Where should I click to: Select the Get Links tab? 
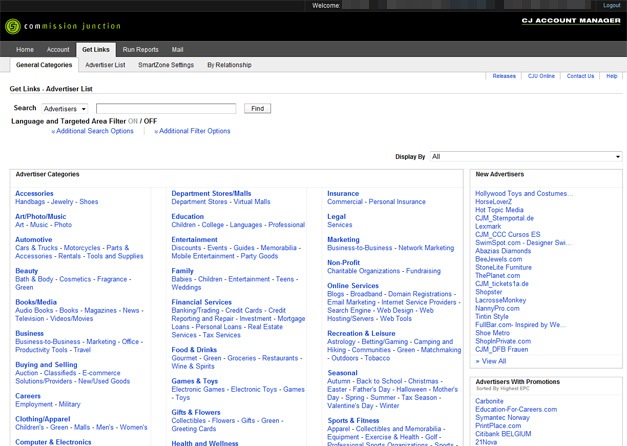(x=96, y=50)
